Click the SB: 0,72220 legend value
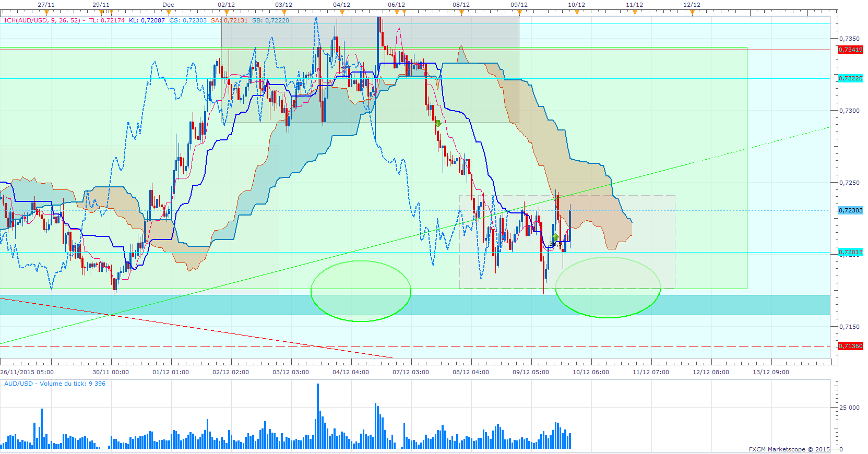 point(270,20)
